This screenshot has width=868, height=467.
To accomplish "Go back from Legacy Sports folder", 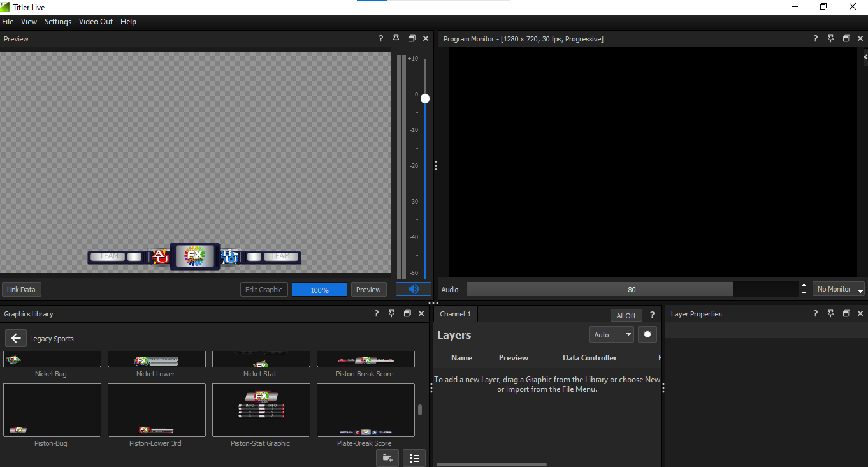I will coord(16,338).
